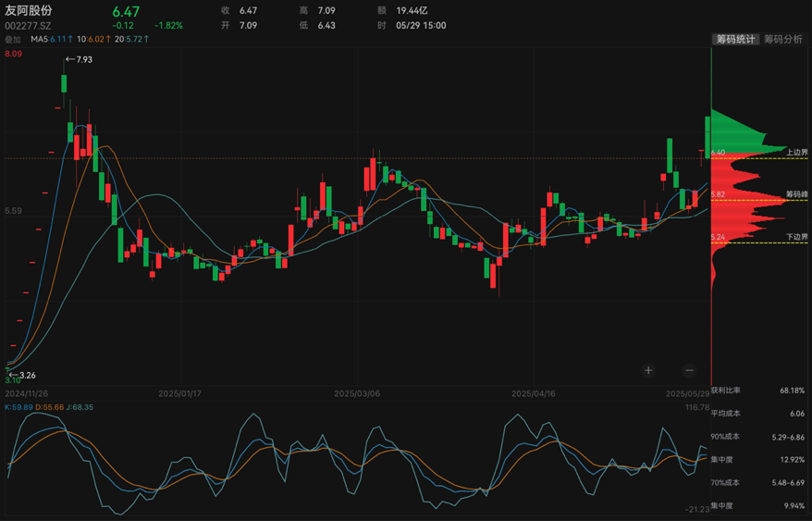Viewport: 812px width, 521px height.
Task: Click current price 6.47 in green
Action: pos(126,11)
